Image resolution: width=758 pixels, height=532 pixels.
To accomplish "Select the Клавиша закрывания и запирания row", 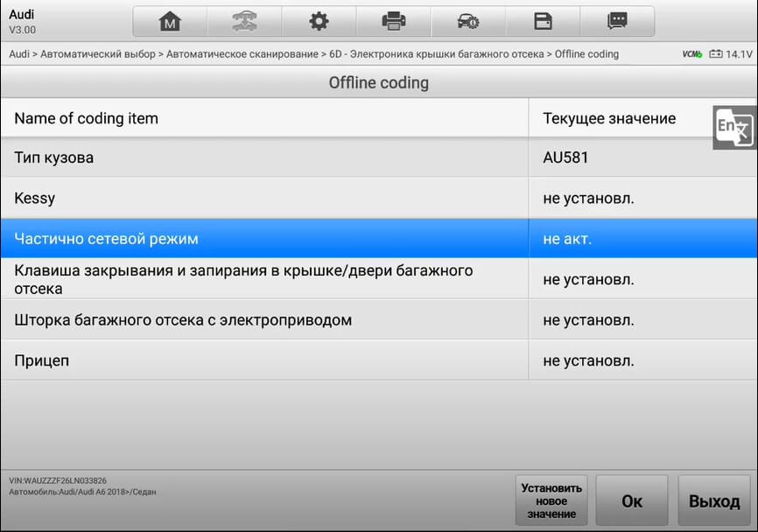I will 379,279.
